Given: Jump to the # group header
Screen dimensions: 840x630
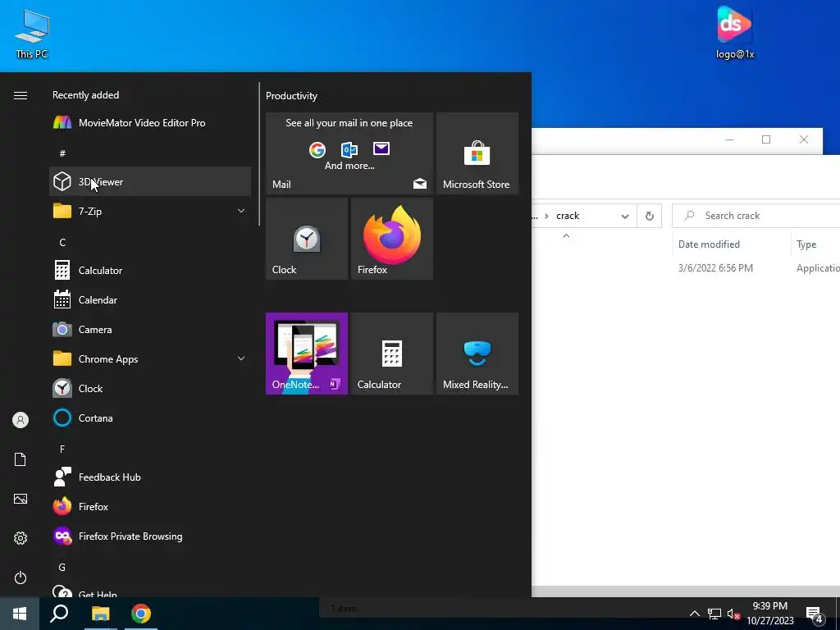Looking at the screenshot, I should click(x=62, y=153).
